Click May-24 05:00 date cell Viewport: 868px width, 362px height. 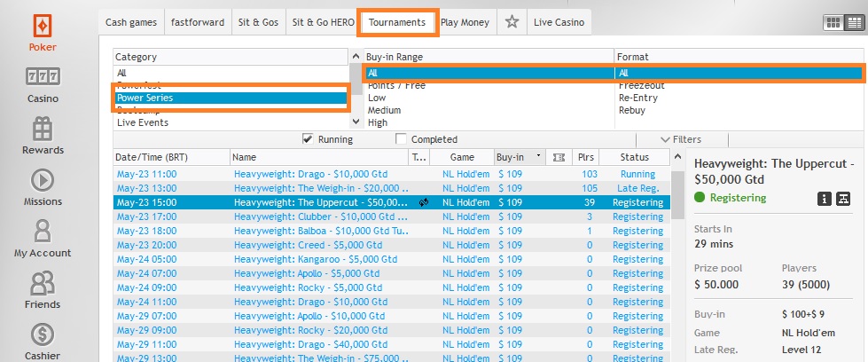(x=146, y=259)
